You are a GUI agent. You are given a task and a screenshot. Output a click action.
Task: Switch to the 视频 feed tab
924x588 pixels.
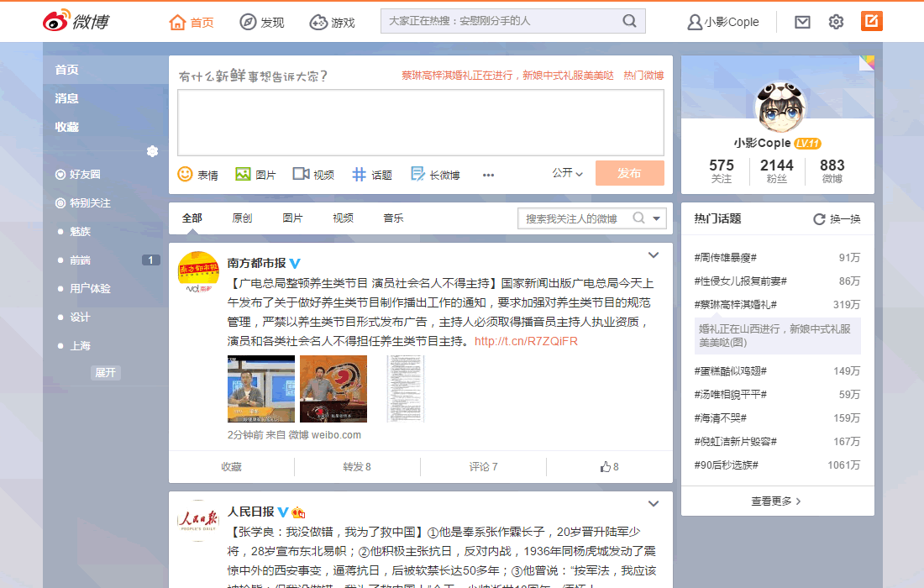click(x=343, y=218)
